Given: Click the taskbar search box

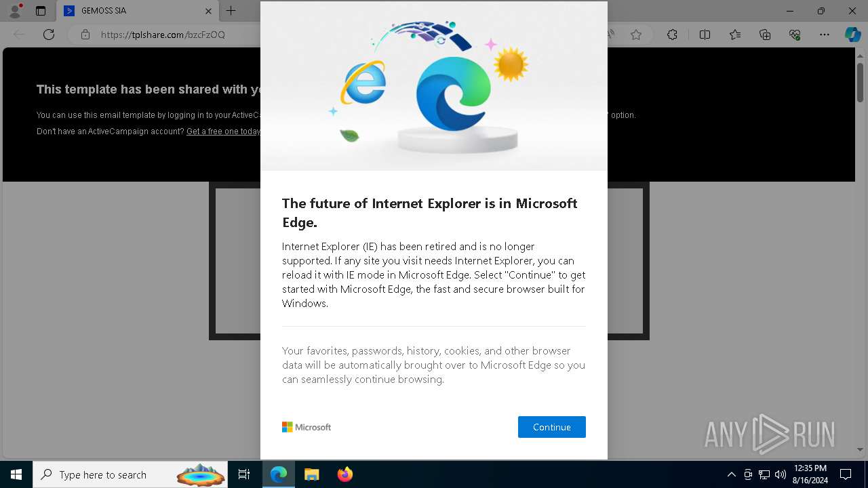Looking at the screenshot, I should point(130,474).
